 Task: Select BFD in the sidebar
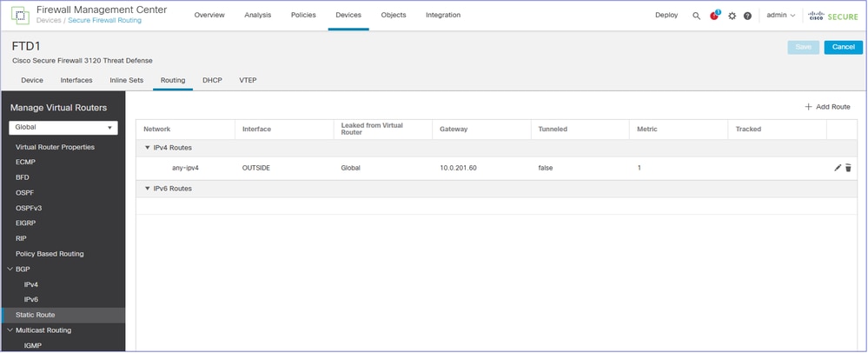tap(23, 178)
